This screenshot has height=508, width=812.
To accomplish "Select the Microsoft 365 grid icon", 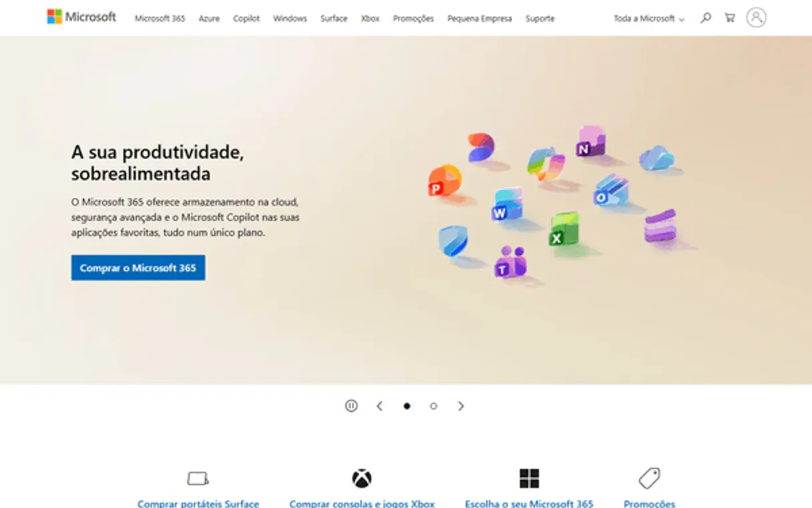I will 530,477.
